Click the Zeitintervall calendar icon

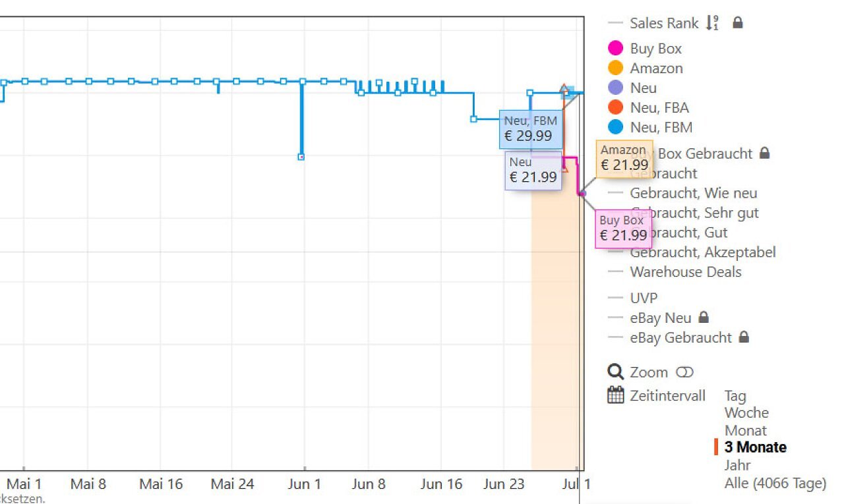click(615, 395)
